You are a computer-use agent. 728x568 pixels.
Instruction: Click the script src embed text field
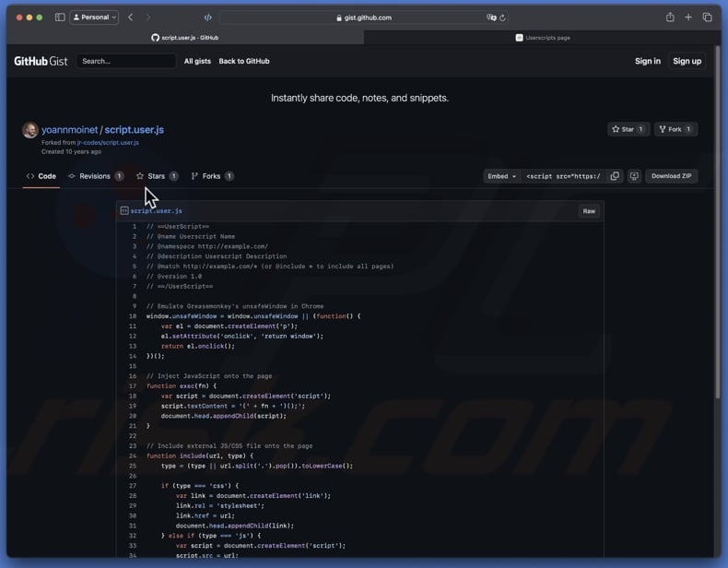(x=563, y=176)
